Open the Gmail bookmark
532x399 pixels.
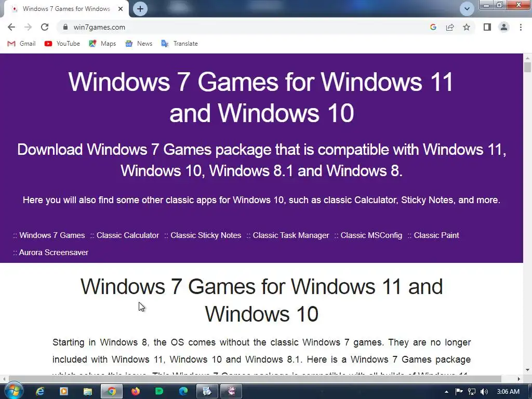coord(21,44)
